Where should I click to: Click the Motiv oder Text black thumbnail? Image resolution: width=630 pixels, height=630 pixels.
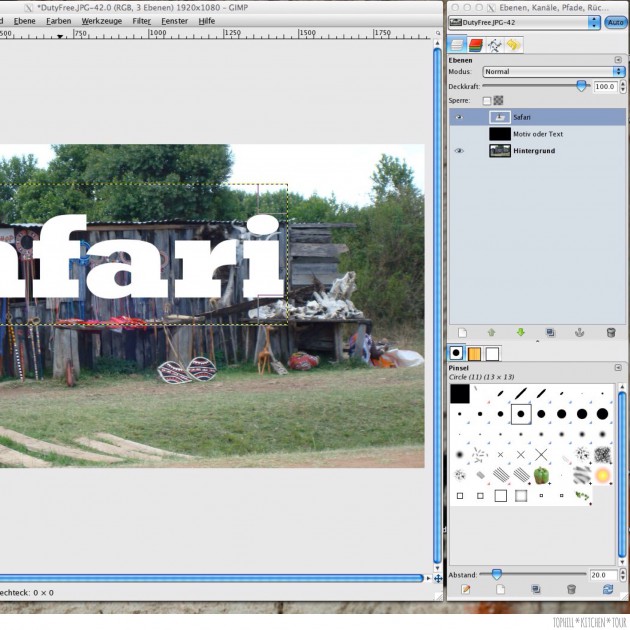pyautogui.click(x=500, y=134)
